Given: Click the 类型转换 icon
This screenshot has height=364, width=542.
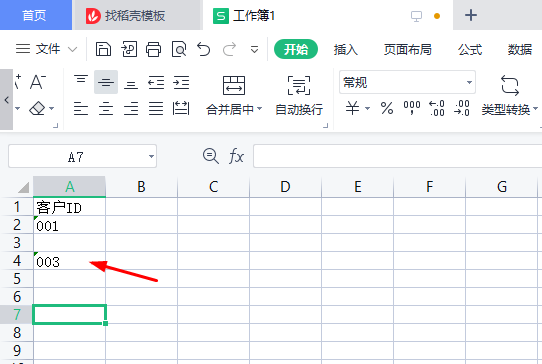Looking at the screenshot, I should tap(510, 85).
